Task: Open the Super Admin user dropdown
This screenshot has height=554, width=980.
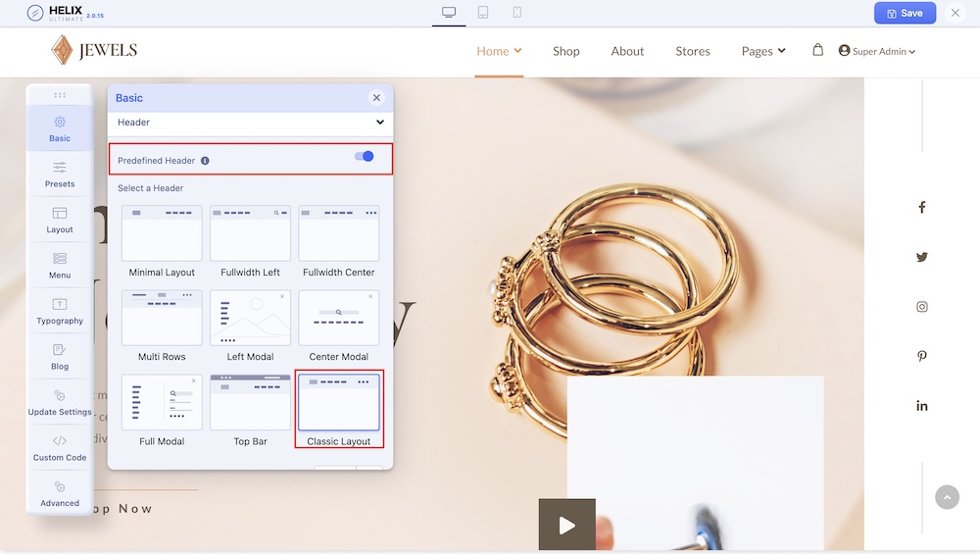Action: [877, 51]
